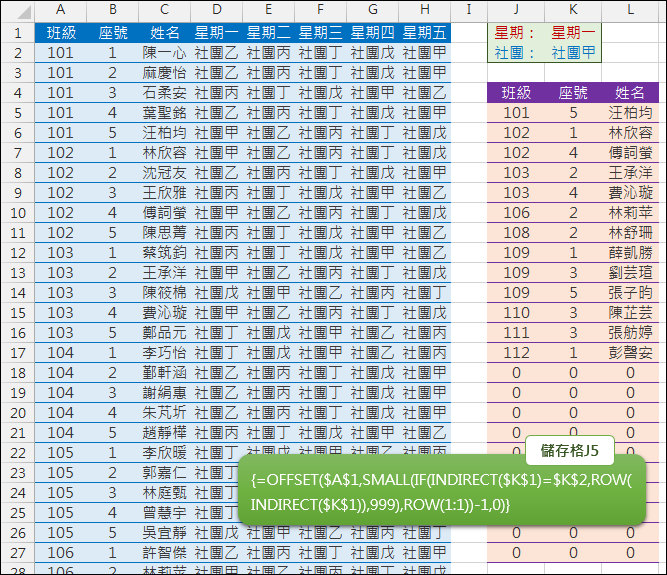This screenshot has height=575, width=667.
Task: Click the purple 班級 header in J4
Action: [x=516, y=93]
